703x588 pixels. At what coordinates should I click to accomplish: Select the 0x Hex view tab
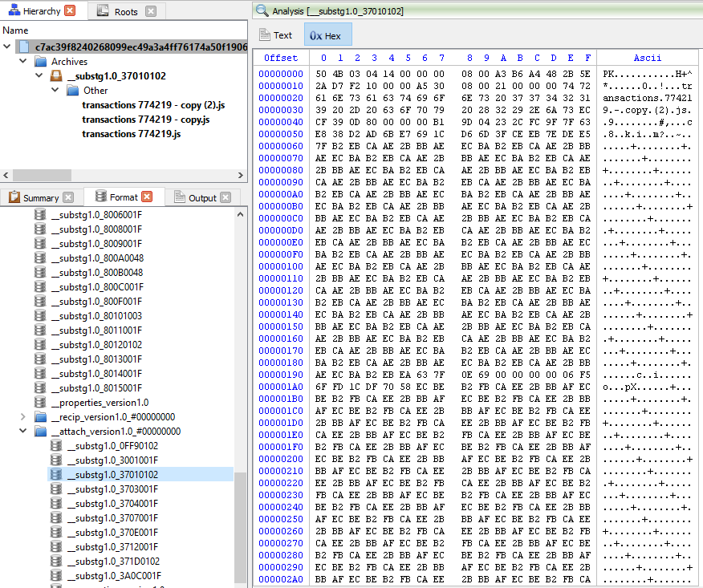point(327,35)
